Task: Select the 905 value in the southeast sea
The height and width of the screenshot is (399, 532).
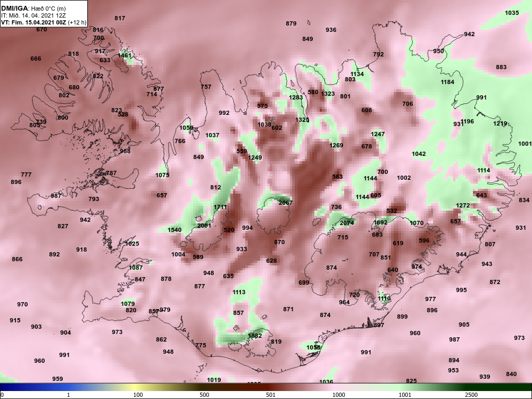Action: coord(464,325)
